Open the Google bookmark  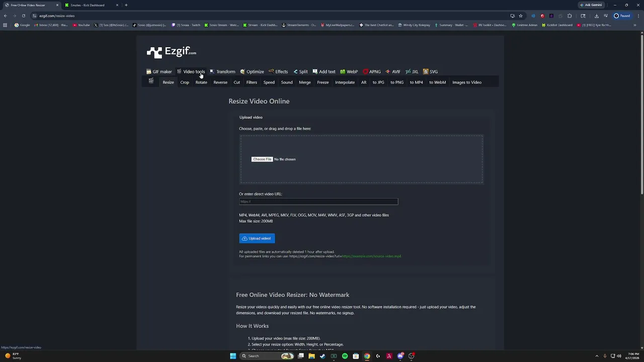(22, 25)
